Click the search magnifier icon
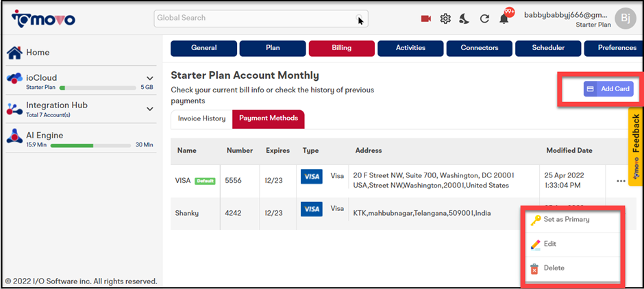The image size is (644, 289). coord(360,18)
